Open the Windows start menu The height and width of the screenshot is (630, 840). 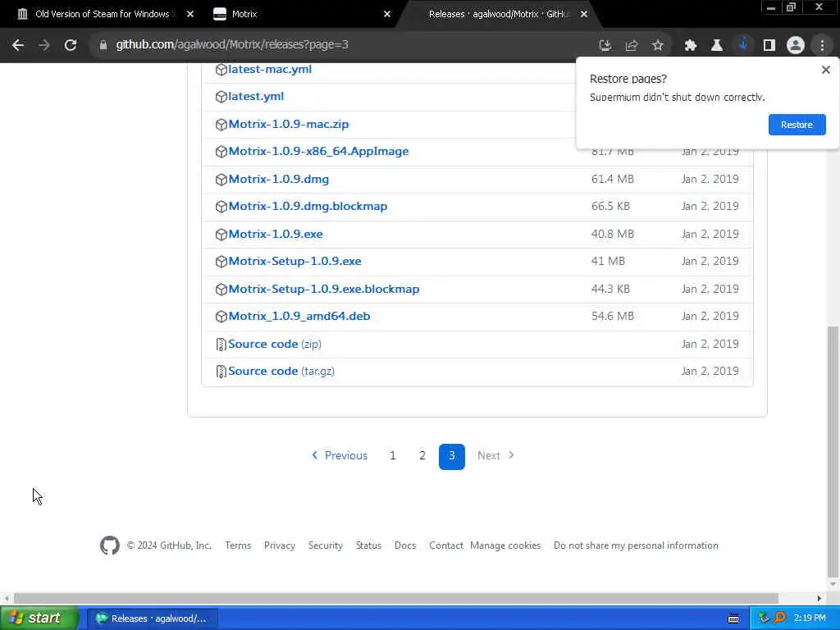click(x=39, y=619)
